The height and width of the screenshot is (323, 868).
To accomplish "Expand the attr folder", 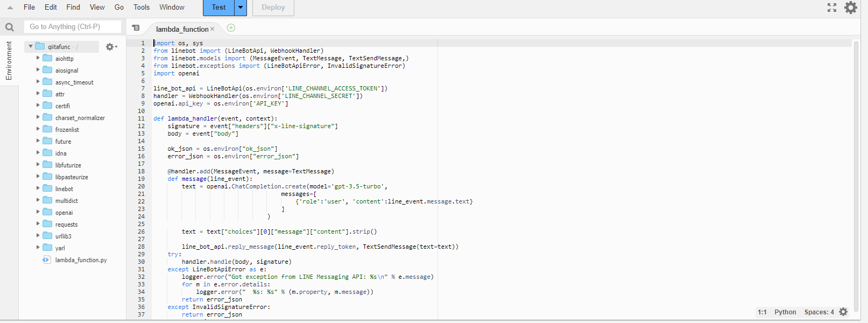I will coord(38,94).
